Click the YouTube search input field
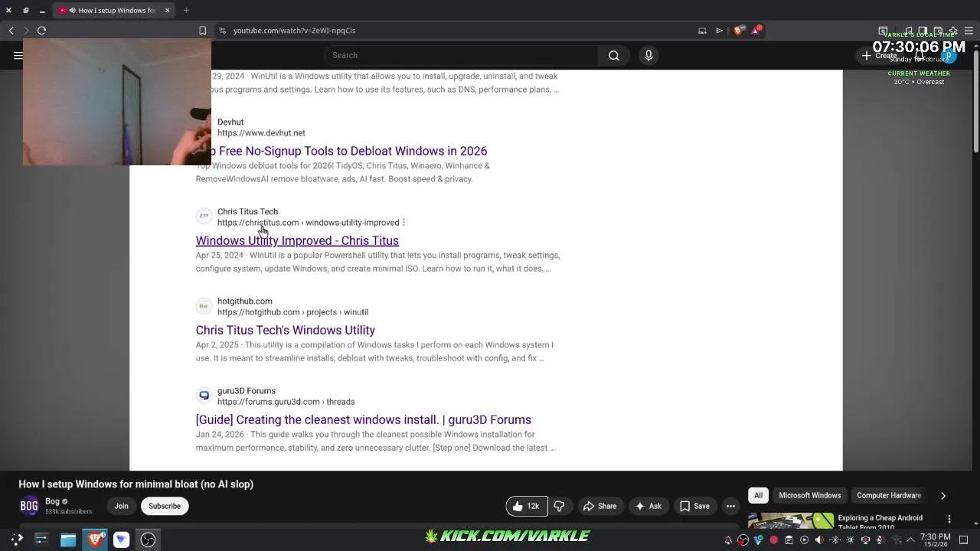Viewport: 980px width, 551px height. click(x=461, y=55)
